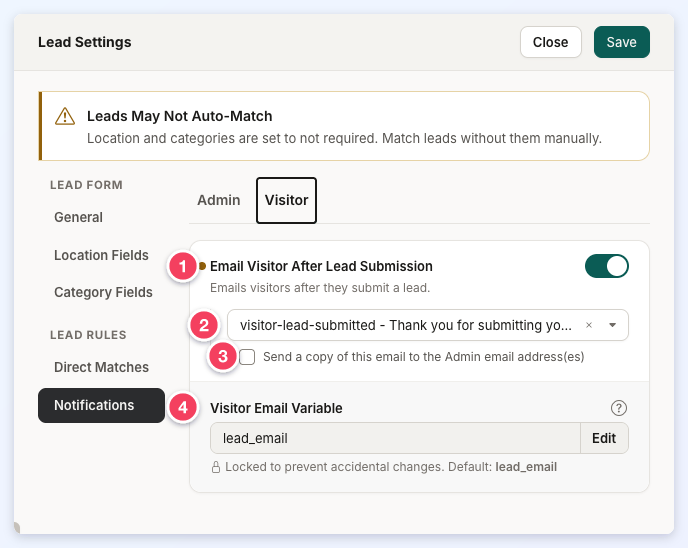Click Locked to prevent accidental changes note
Image resolution: width=688 pixels, height=548 pixels.
click(x=391, y=467)
